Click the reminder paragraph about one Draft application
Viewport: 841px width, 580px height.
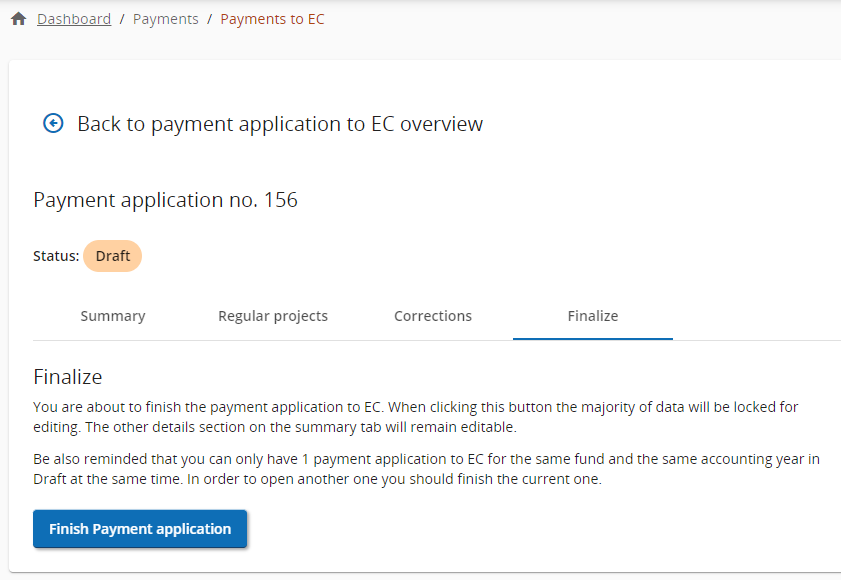tap(426, 469)
